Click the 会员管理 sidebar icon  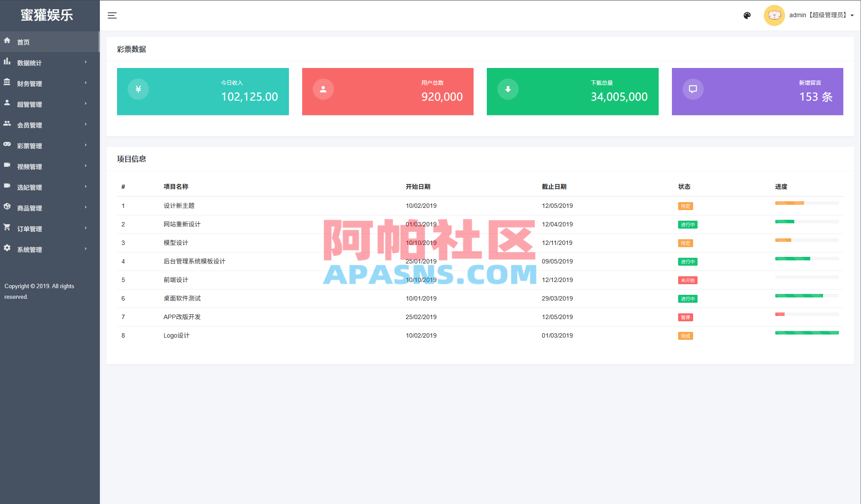coord(7,124)
